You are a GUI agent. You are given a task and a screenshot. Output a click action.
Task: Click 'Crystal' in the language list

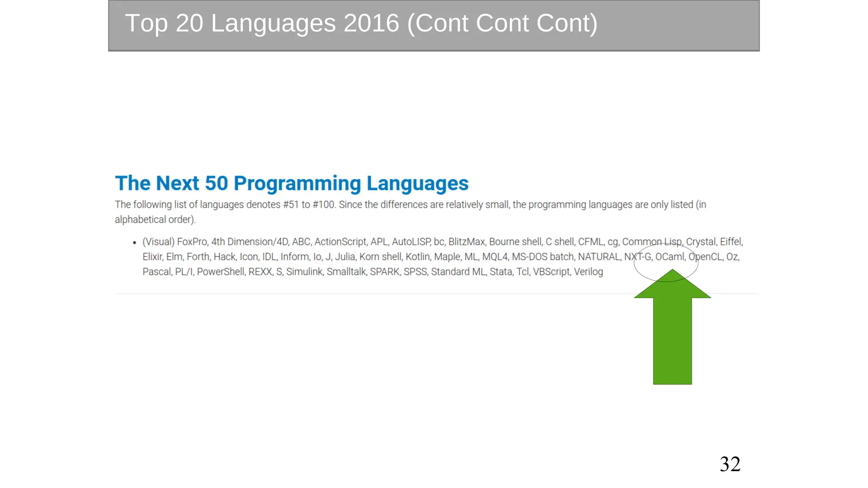700,242
